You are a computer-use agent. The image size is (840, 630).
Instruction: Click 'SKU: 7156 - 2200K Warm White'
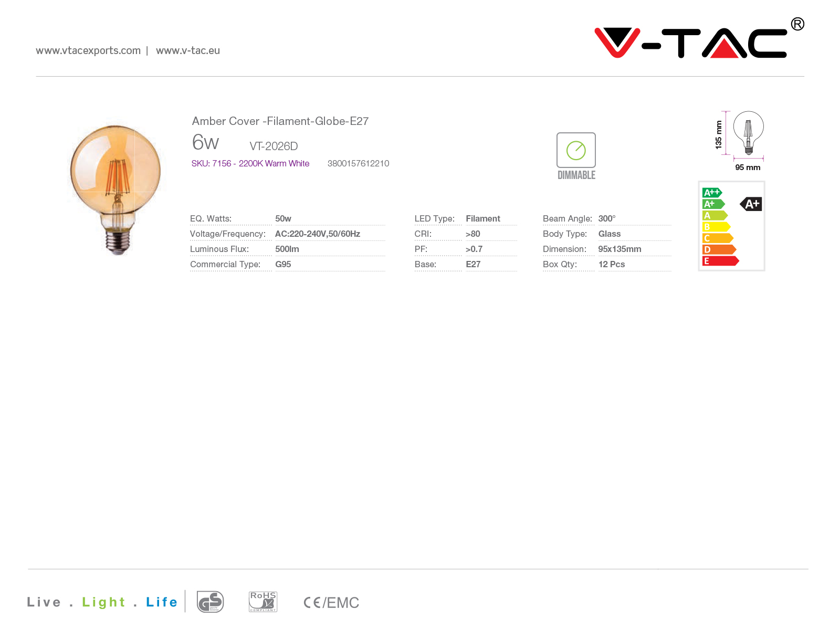(250, 163)
